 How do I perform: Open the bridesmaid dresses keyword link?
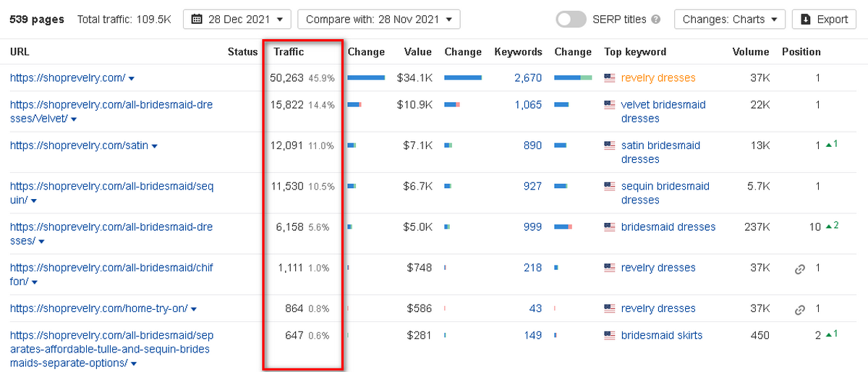coord(668,227)
